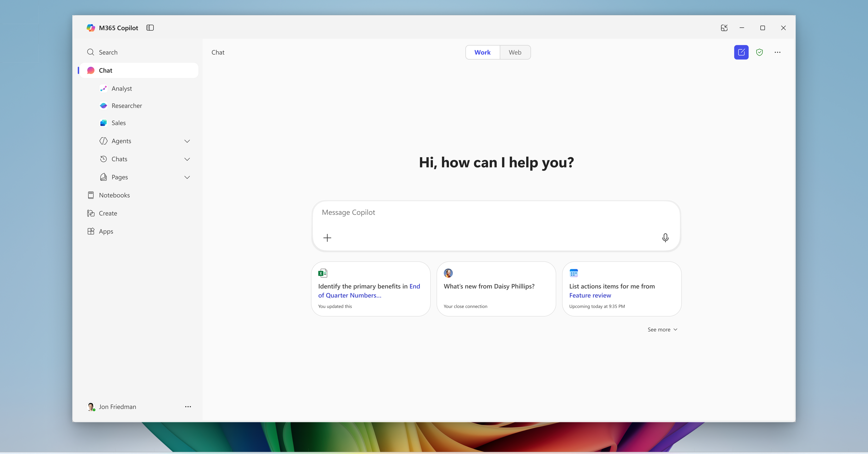Open Create from the sidebar
868x454 pixels.
coord(102,213)
